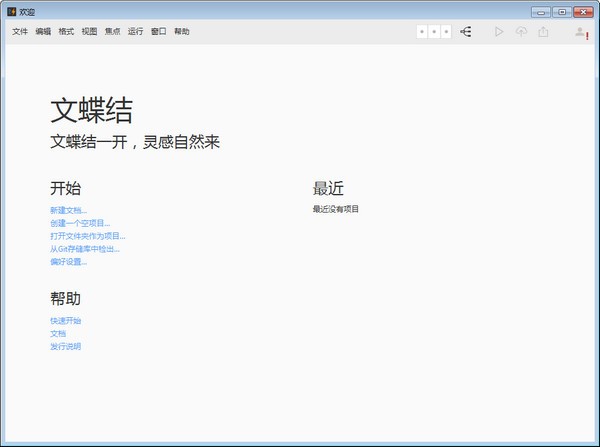Open the user account icon with red alert

[581, 32]
